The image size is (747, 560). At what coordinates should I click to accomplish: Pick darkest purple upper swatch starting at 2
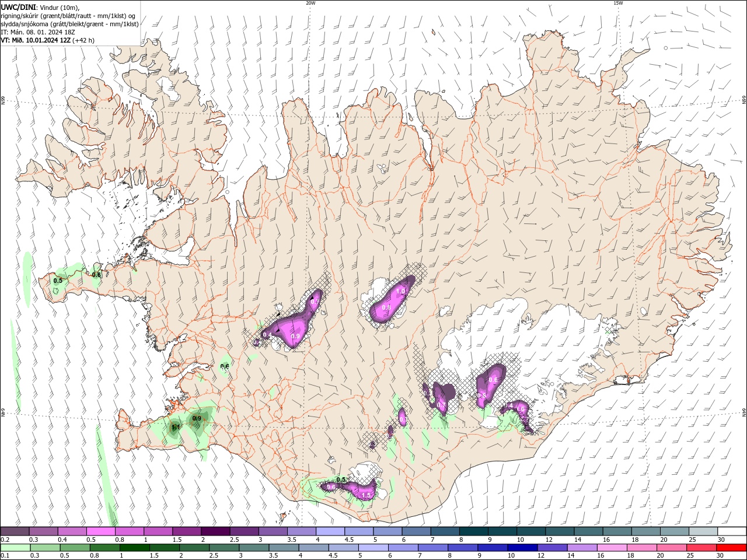coord(215,531)
